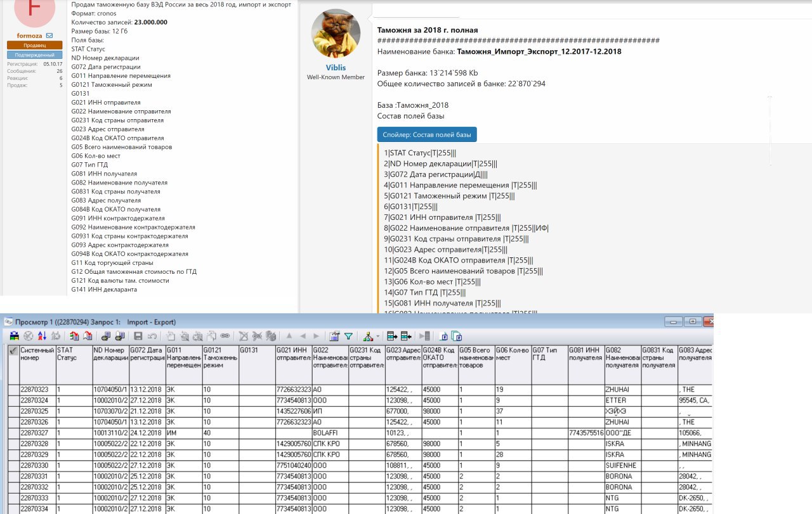Click the 24.12.2018 registration date cell
Viewport: 812px width, 514px height.
[147, 433]
